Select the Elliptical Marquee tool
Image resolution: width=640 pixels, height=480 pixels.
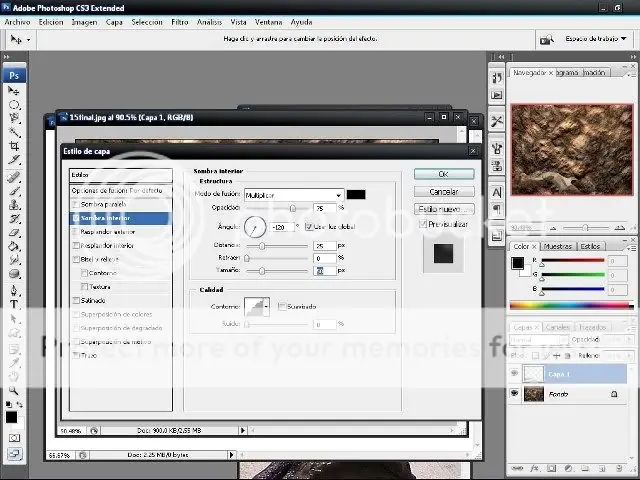[14, 105]
